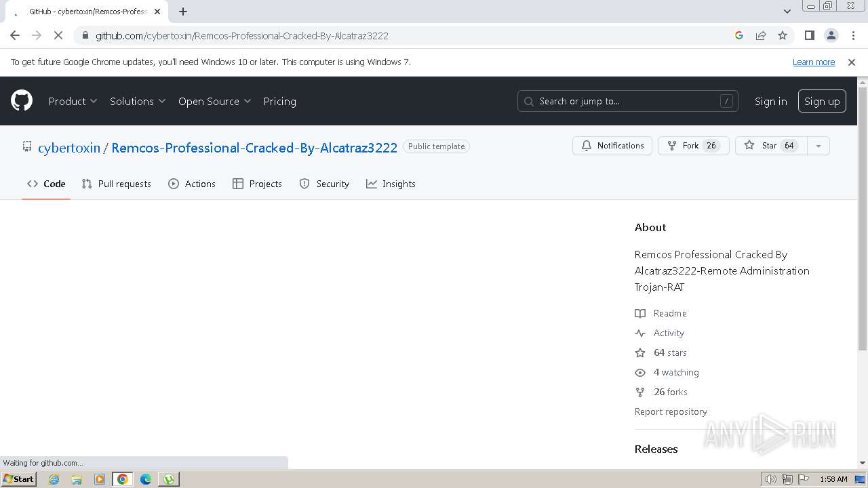Expand the Product menu

tap(73, 101)
